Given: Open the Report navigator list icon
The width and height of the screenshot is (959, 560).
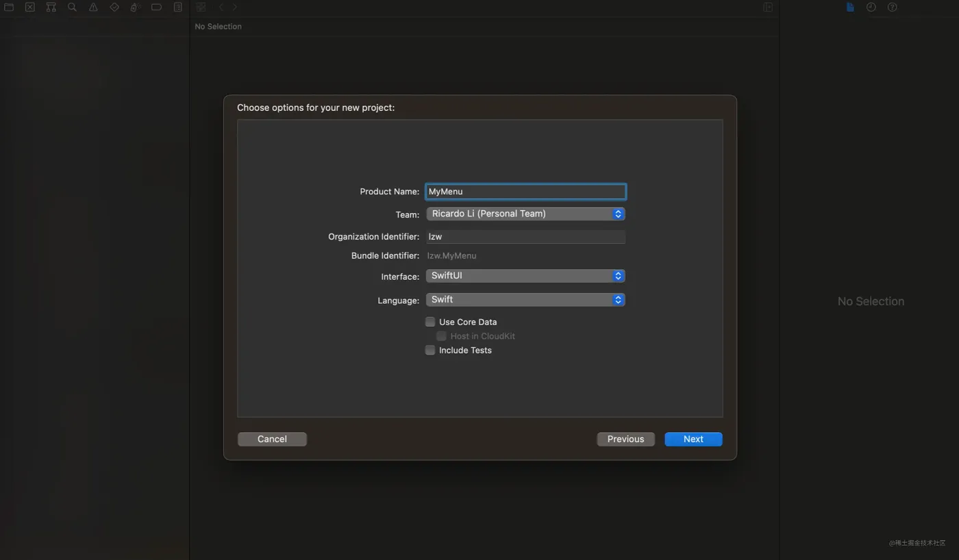Looking at the screenshot, I should [177, 7].
